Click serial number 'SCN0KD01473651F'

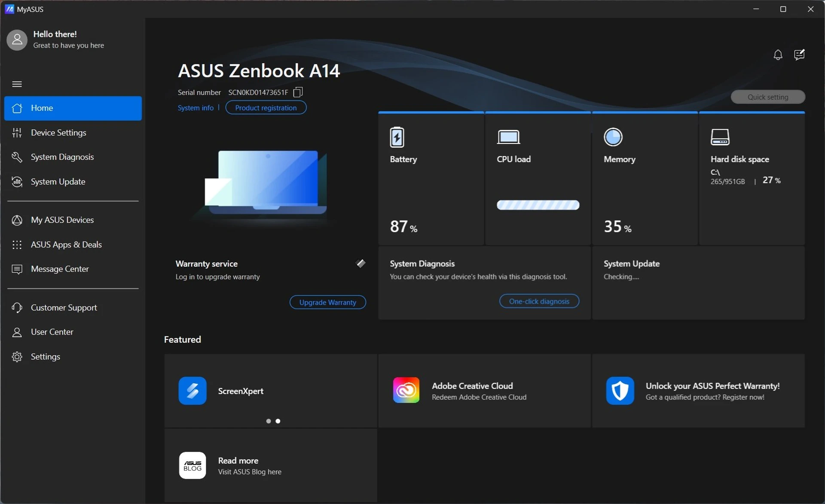point(258,92)
